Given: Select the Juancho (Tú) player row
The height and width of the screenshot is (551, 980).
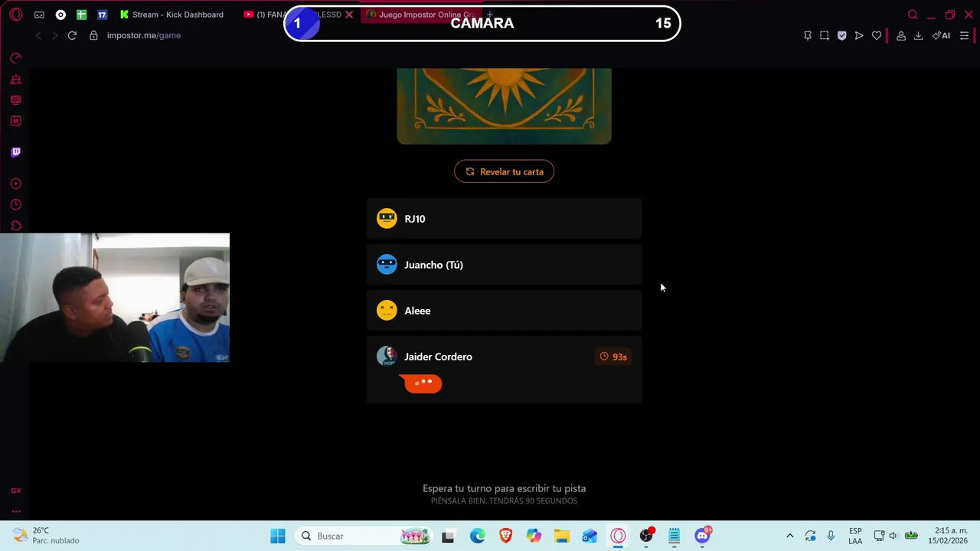Looking at the screenshot, I should point(504,265).
